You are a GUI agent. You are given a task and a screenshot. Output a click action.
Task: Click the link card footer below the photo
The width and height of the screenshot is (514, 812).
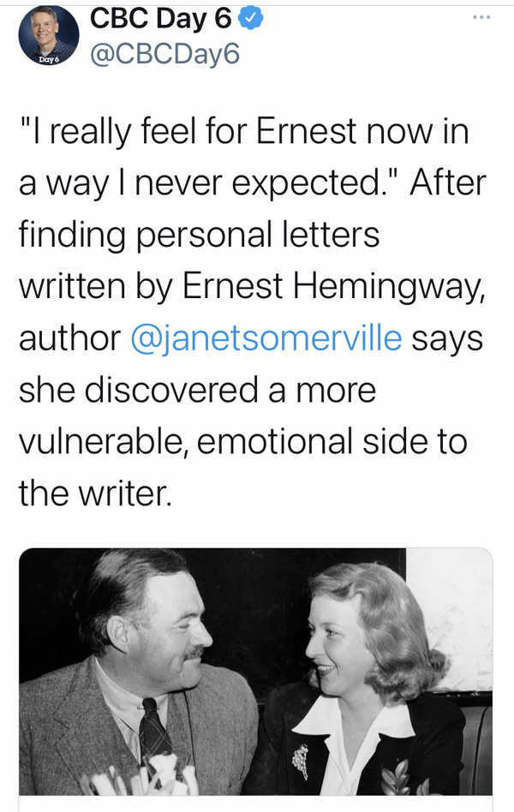pyautogui.click(x=255, y=803)
